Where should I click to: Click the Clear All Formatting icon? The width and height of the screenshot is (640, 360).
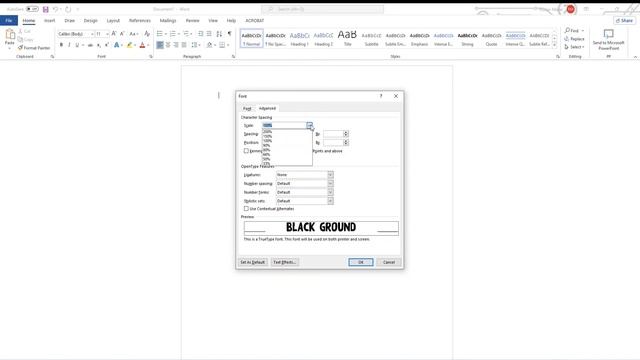coord(147,33)
